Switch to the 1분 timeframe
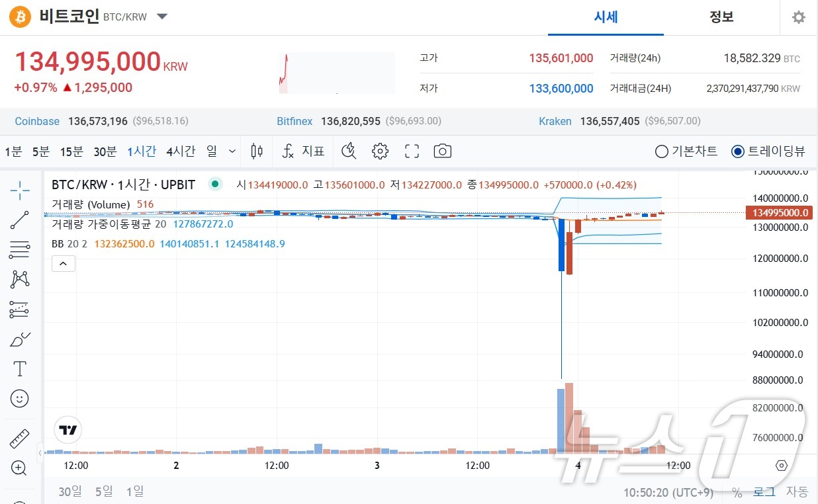The height and width of the screenshot is (504, 818). [12, 151]
